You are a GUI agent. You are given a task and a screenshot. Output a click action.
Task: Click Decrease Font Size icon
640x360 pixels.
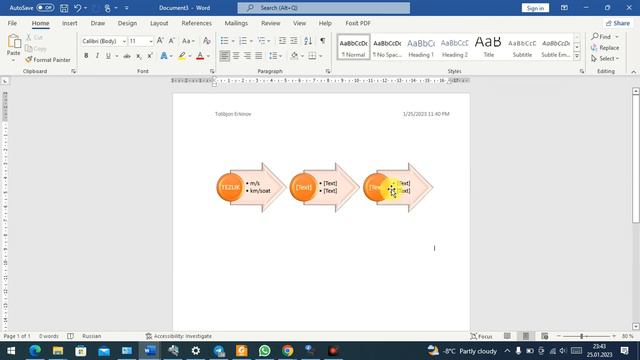(x=172, y=41)
